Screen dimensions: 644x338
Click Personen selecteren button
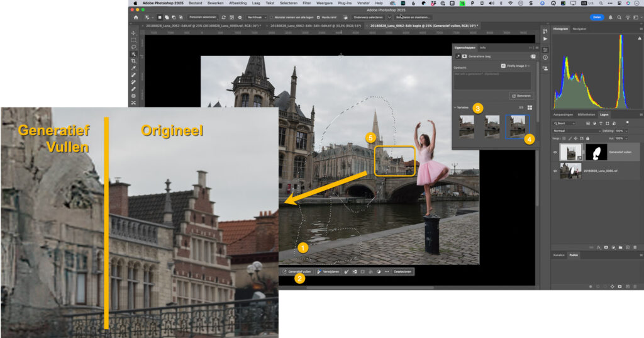pyautogui.click(x=203, y=17)
